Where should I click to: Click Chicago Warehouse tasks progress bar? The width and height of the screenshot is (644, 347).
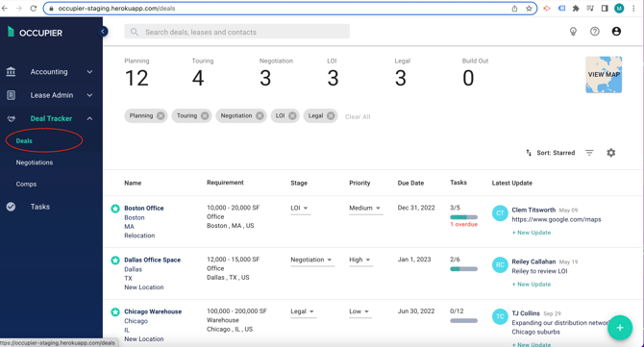pos(463,321)
